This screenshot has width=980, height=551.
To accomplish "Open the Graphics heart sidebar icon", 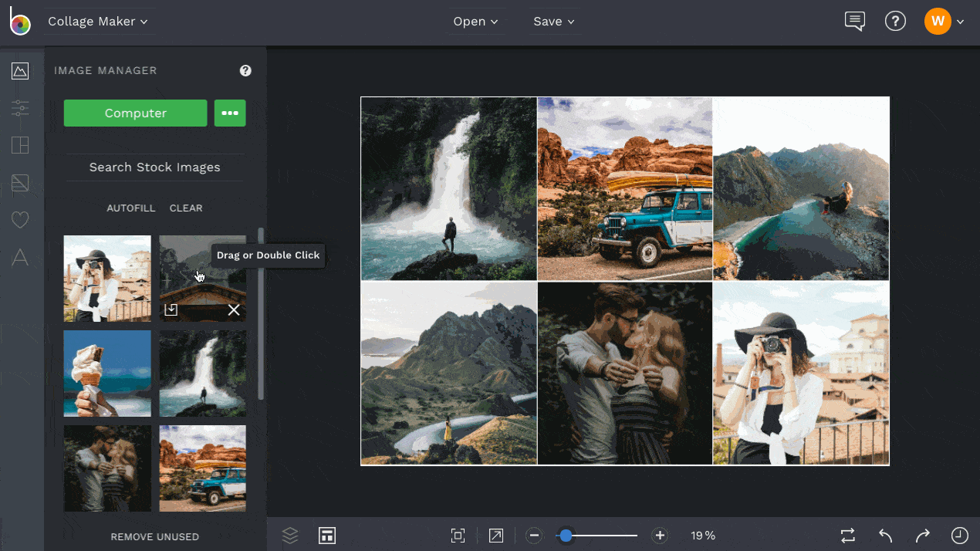I will pos(20,221).
